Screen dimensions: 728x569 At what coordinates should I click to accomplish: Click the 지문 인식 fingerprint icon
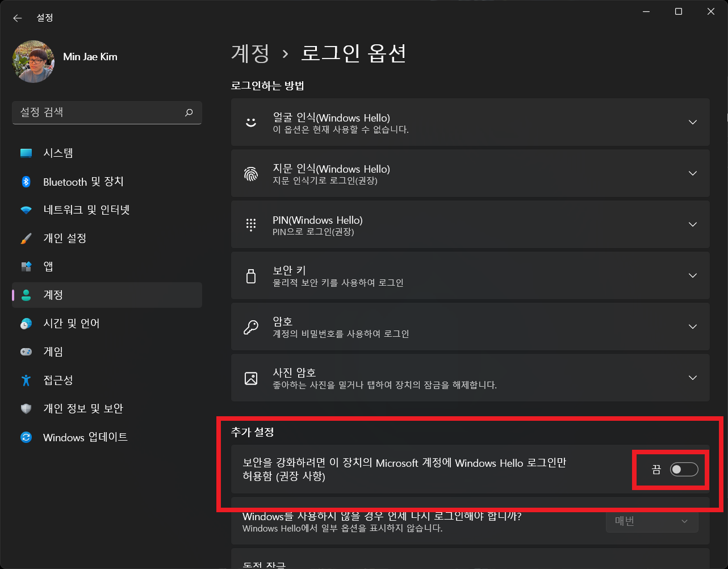tap(251, 173)
